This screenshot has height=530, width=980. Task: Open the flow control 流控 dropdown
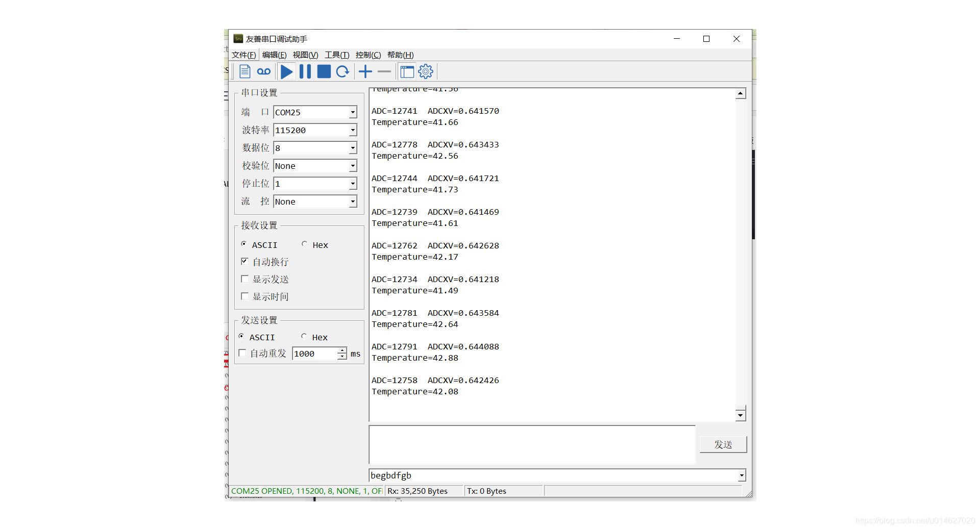click(x=353, y=201)
